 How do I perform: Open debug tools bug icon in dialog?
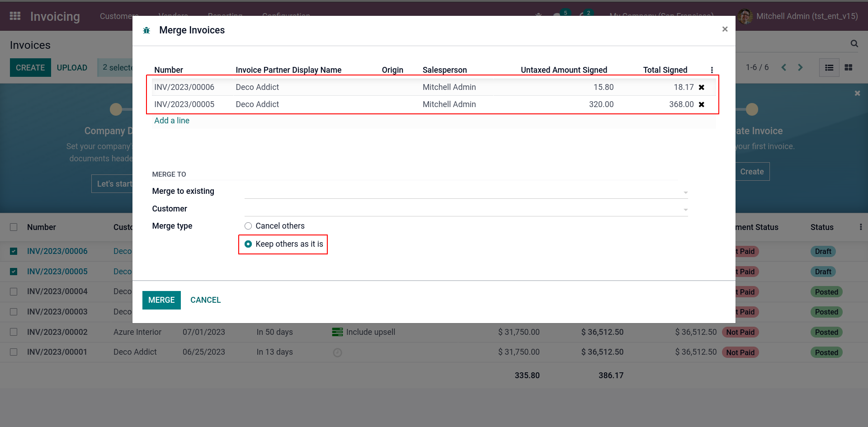pos(146,30)
